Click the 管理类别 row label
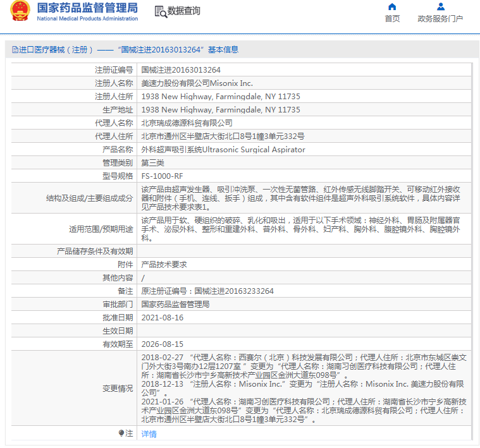 [x=118, y=162]
